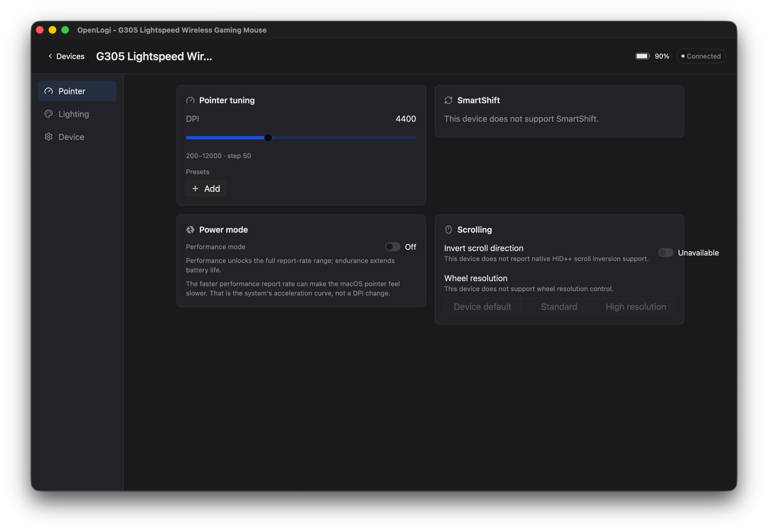
Task: Click the SmartShift refresh icon
Action: (x=449, y=100)
